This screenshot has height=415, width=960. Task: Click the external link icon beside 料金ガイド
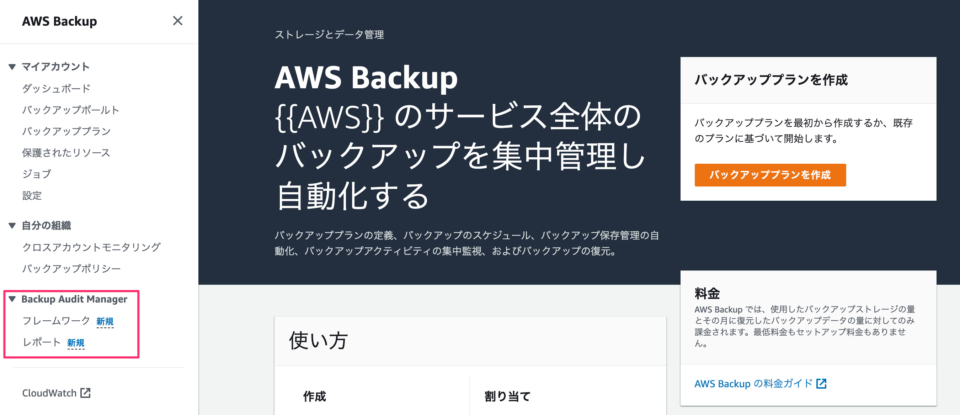822,384
